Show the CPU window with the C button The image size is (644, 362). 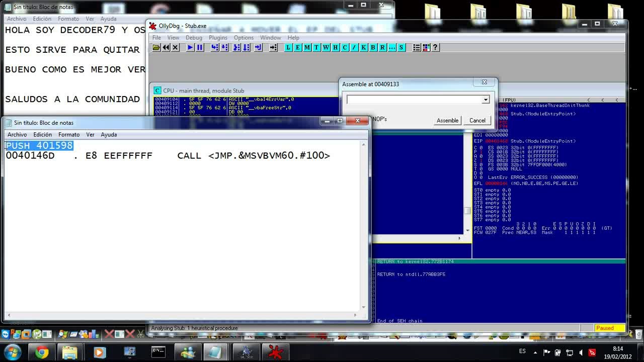click(345, 47)
